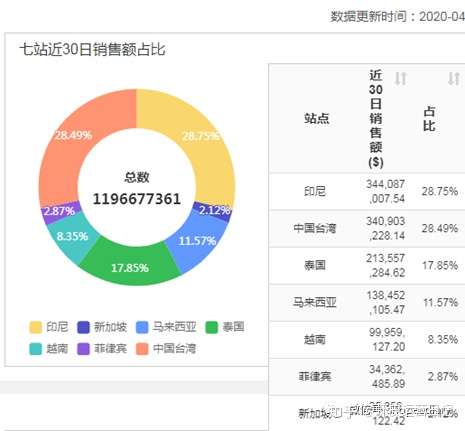The image size is (465, 431).
Task: Toggle 印尼 yellow legend item
Action: pos(49,327)
